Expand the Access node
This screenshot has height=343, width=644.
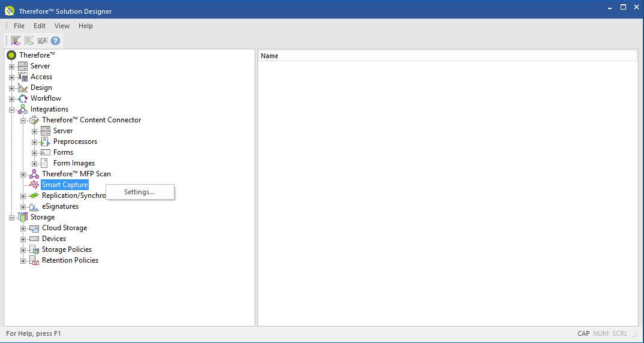11,77
